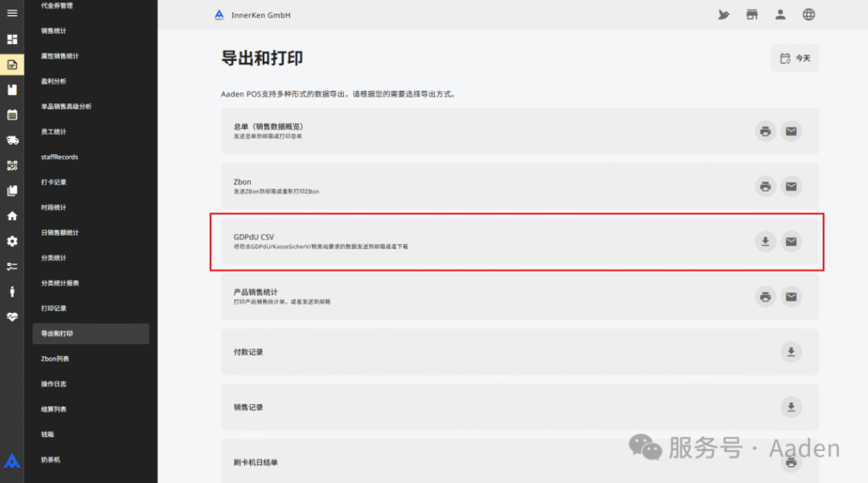Screen dimensions: 868x483
Task: Collapse the sidebar with hamburger menu
Action: [12, 14]
